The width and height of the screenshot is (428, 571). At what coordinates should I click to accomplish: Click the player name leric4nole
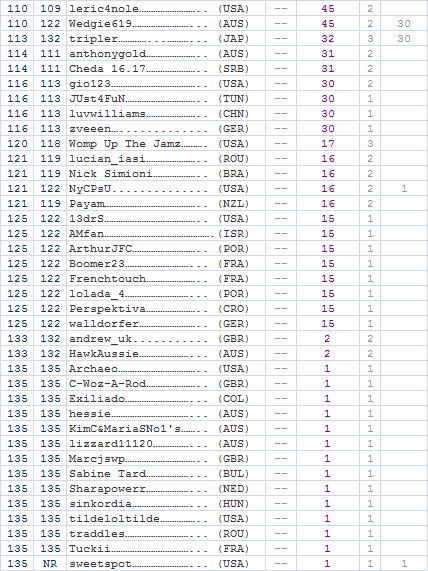[104, 9]
